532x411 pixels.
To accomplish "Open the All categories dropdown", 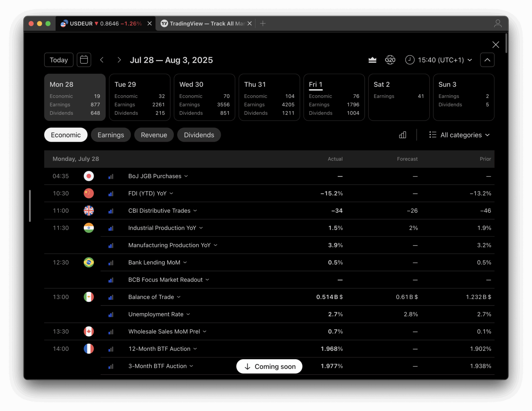I will point(460,135).
